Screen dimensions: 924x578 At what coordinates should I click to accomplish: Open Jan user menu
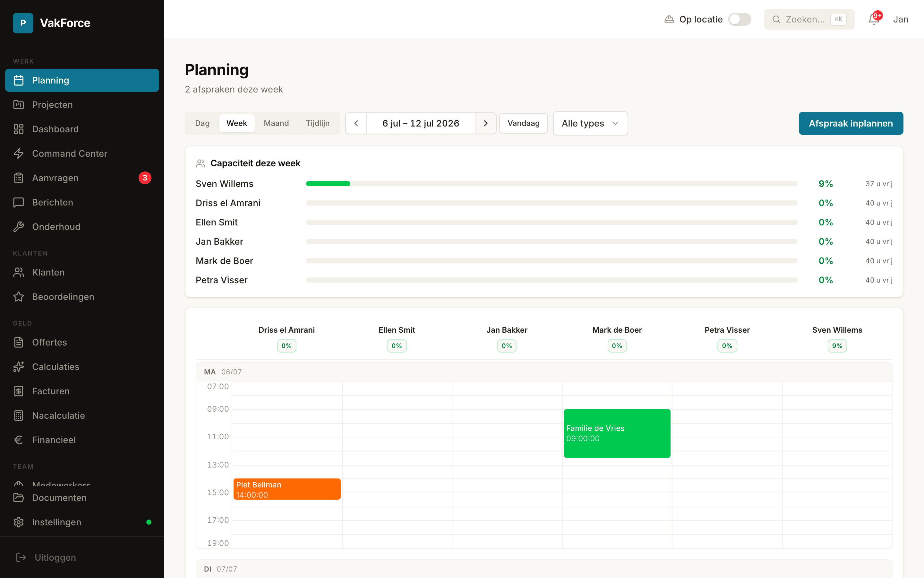tap(900, 19)
